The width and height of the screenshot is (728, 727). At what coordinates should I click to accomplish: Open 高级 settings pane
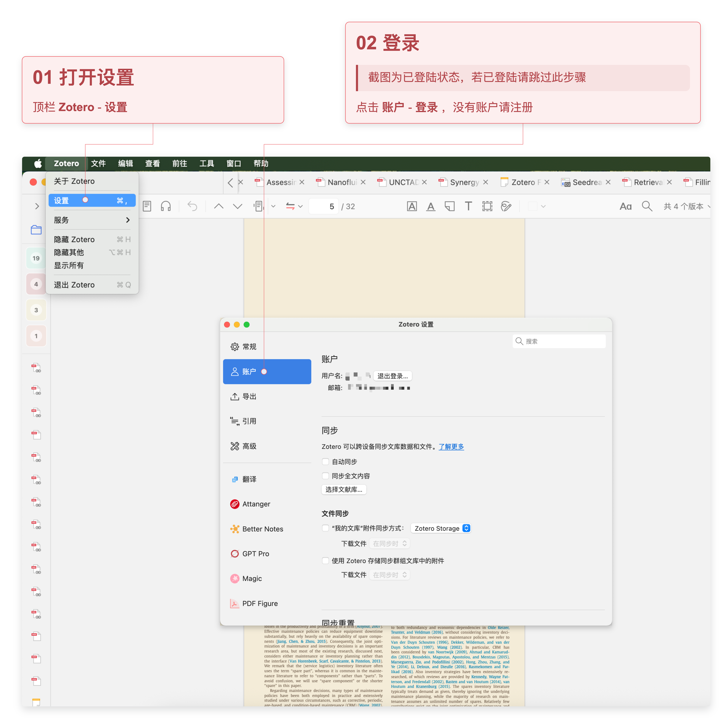coord(267,446)
